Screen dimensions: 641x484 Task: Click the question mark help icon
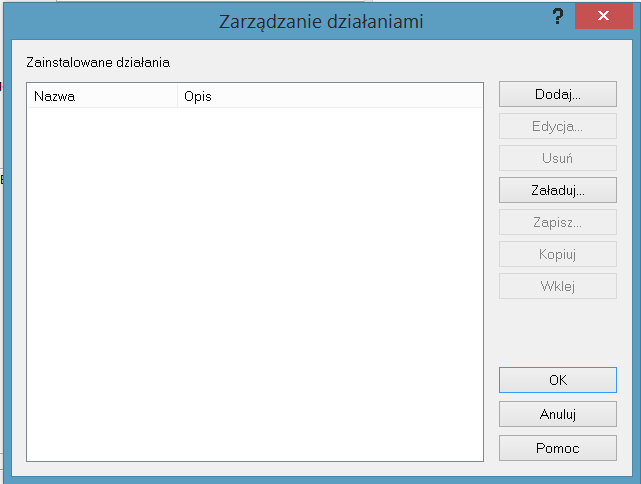(557, 17)
